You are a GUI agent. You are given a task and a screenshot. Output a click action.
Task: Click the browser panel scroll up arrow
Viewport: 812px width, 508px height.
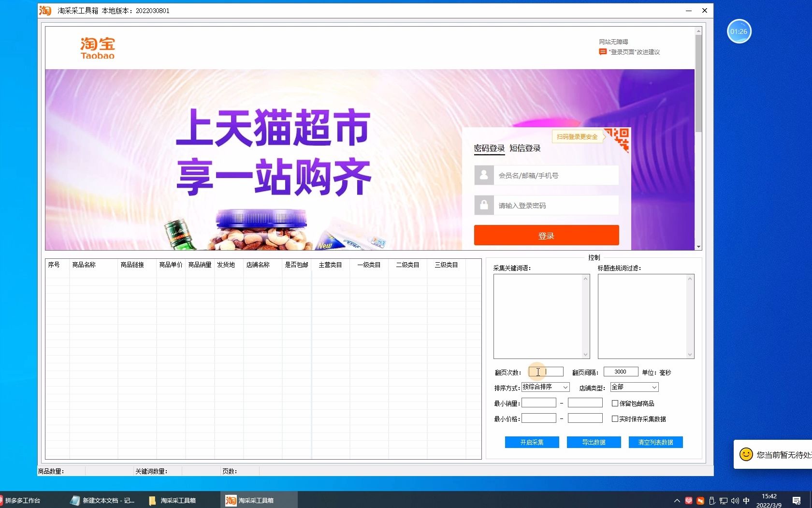[x=698, y=30]
